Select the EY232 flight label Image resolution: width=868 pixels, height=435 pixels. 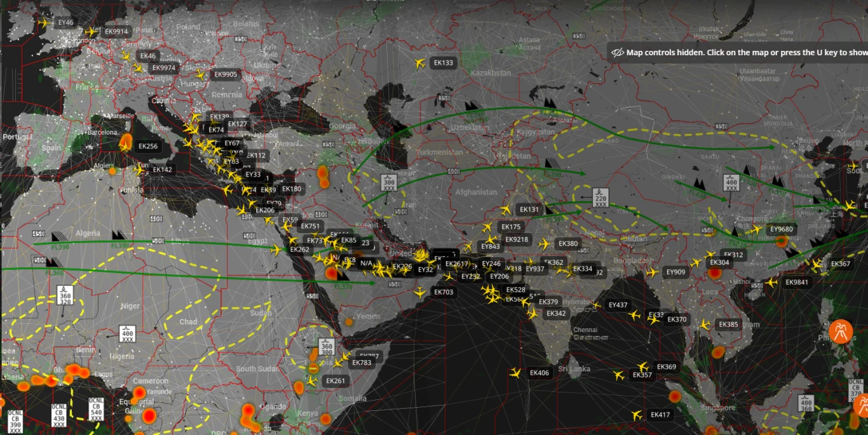tap(471, 276)
